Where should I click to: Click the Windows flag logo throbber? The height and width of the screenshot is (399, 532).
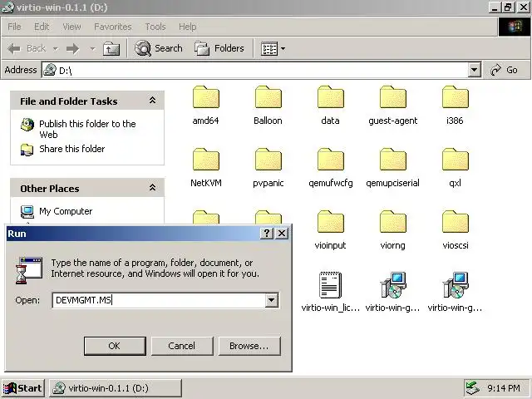(x=515, y=27)
